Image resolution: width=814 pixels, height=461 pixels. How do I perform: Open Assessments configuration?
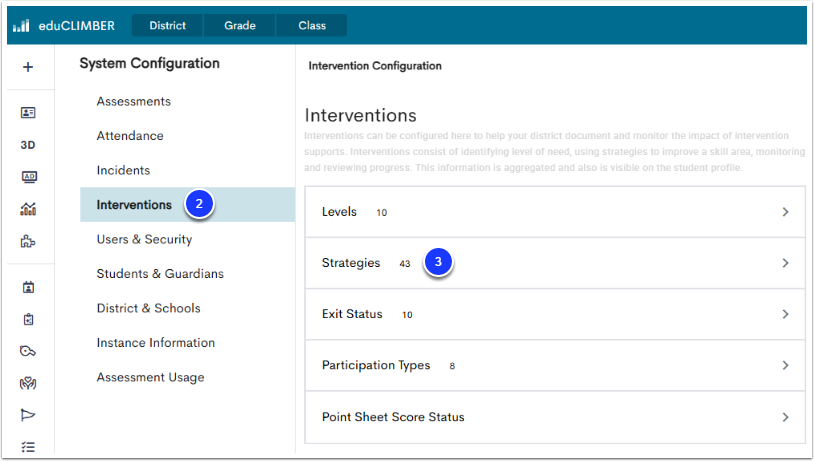point(133,101)
